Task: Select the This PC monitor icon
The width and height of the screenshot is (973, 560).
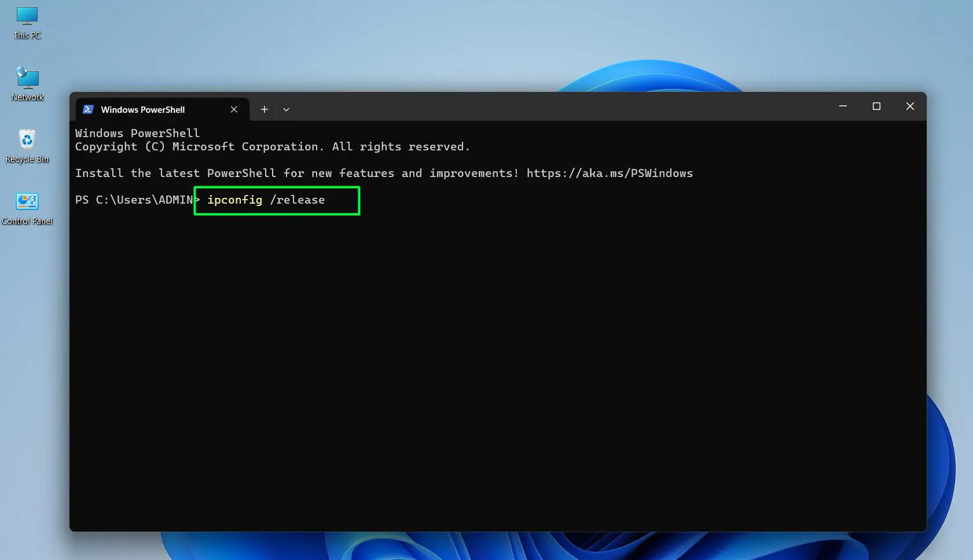Action: pyautogui.click(x=27, y=16)
